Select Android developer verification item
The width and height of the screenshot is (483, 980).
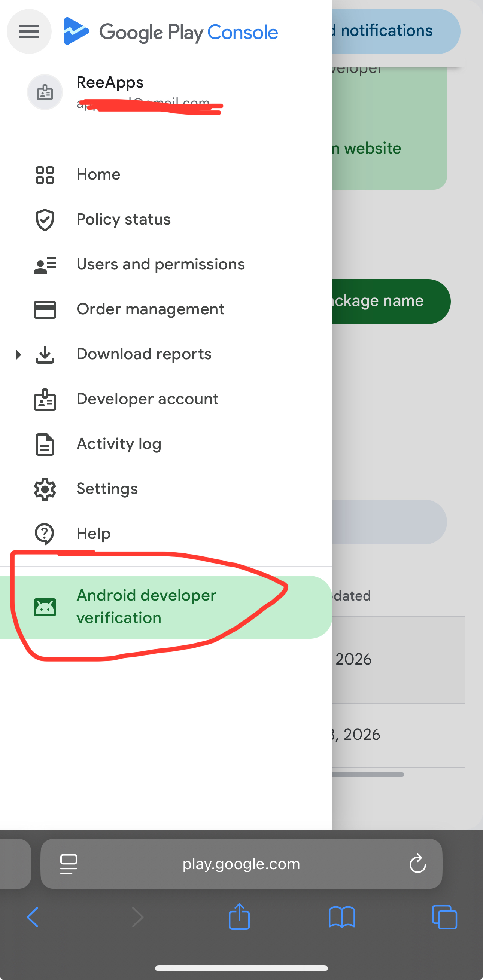[166, 607]
